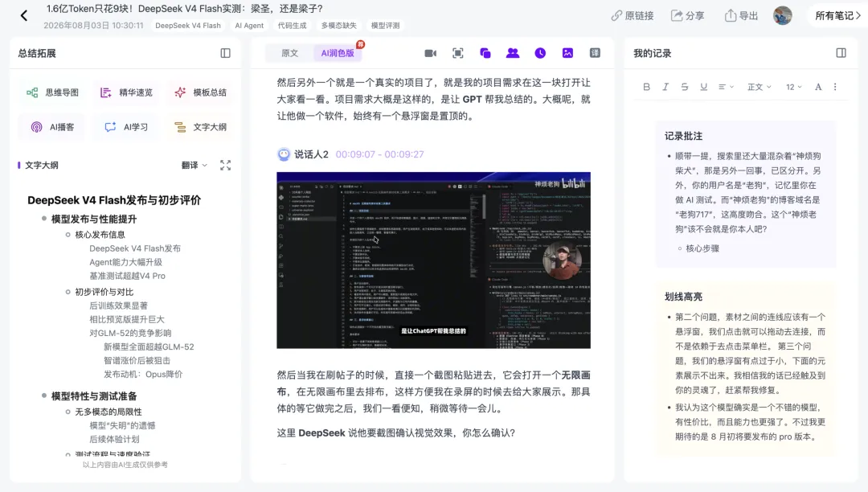The height and width of the screenshot is (492, 868).
Task: Select outline item 后续体验计划
Action: [x=115, y=440]
